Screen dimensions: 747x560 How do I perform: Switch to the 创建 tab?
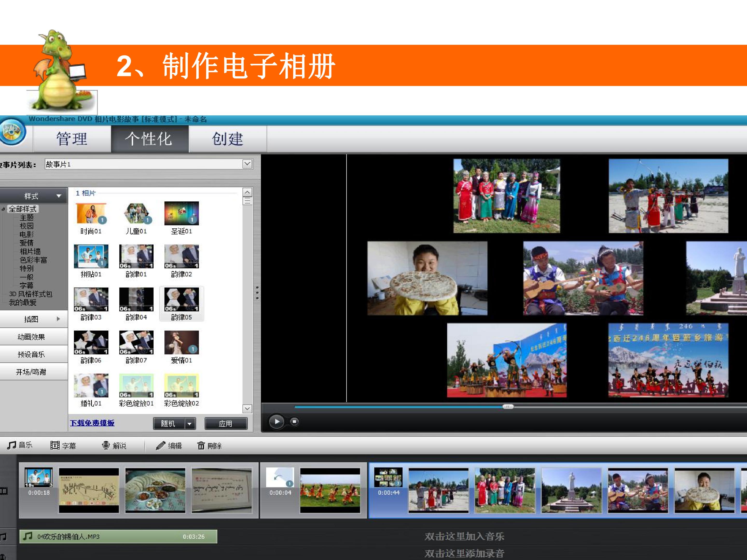228,139
